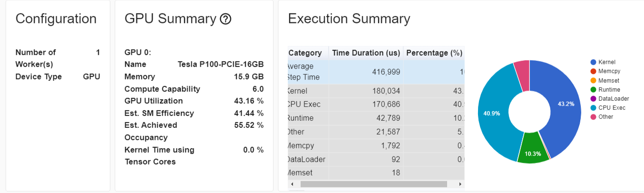The width and height of the screenshot is (644, 193).
Task: Click the table scrollbar left arrow
Action: click(292, 184)
